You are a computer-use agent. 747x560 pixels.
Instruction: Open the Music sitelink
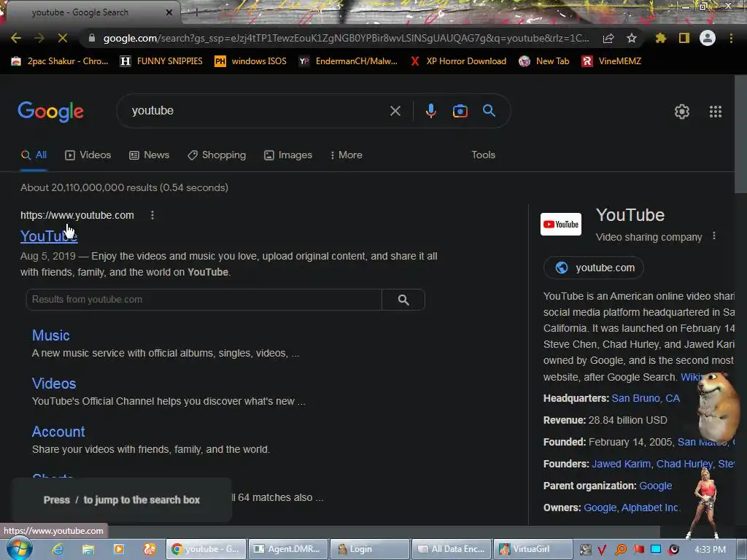coord(51,335)
